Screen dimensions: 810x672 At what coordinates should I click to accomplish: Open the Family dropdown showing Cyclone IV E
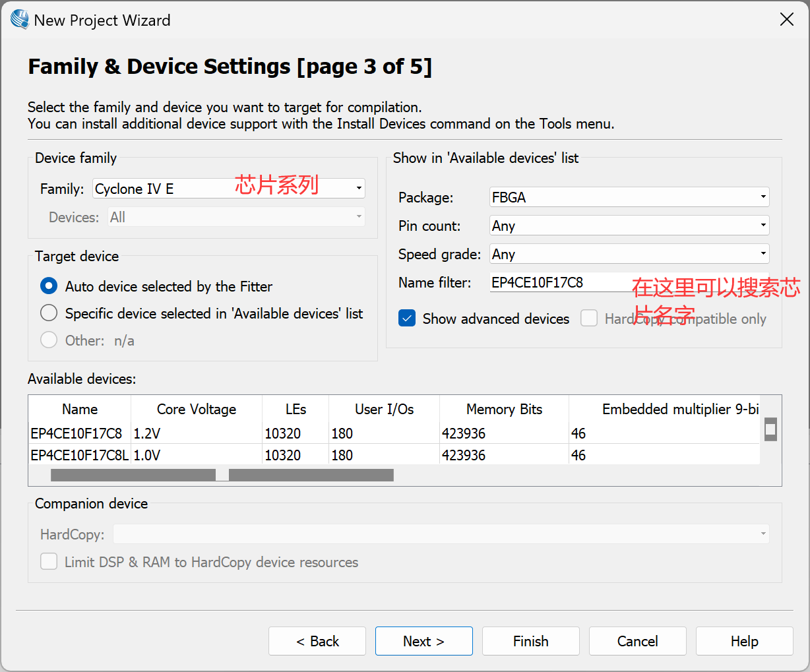pos(228,189)
